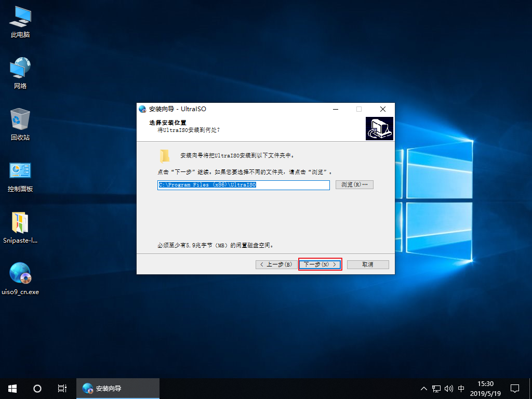Click the installation path input field

click(x=243, y=184)
